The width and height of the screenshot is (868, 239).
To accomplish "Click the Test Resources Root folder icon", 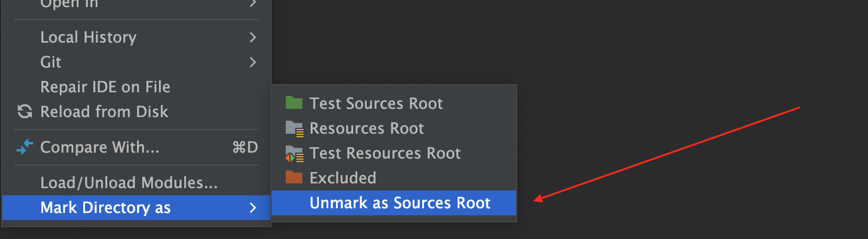I will click(293, 153).
